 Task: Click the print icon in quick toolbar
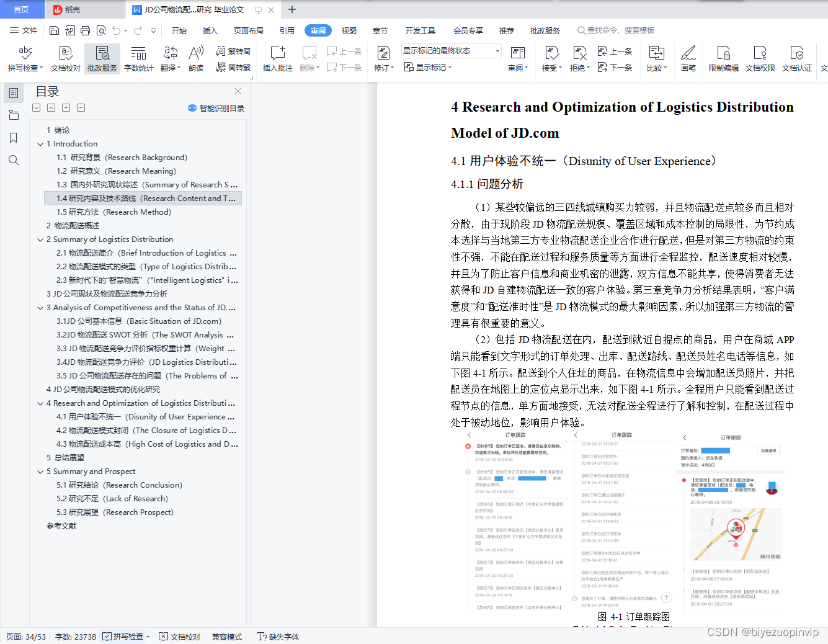85,30
